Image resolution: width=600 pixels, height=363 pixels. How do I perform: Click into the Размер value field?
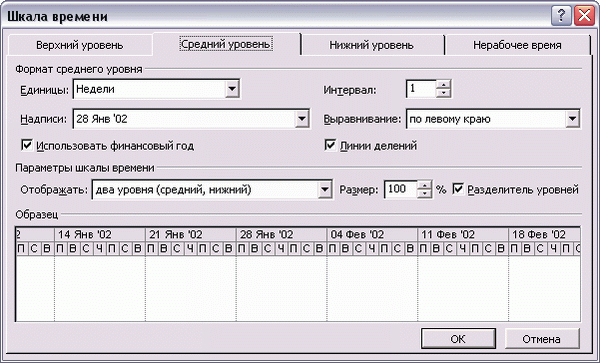click(401, 189)
